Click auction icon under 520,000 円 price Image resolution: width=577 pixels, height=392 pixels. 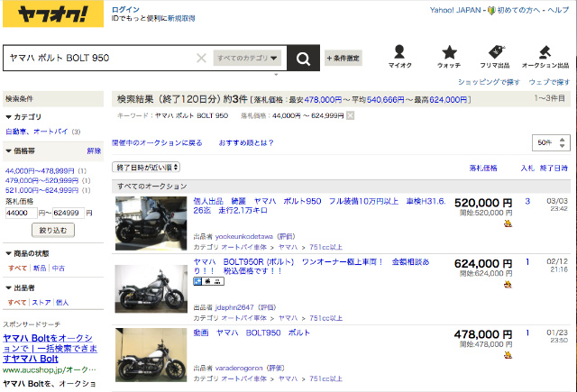[508, 223]
